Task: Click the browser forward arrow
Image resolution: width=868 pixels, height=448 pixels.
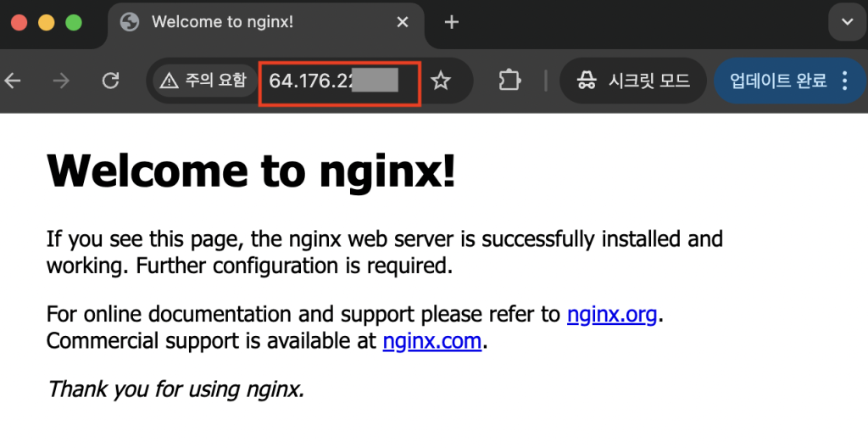Action: tap(61, 81)
